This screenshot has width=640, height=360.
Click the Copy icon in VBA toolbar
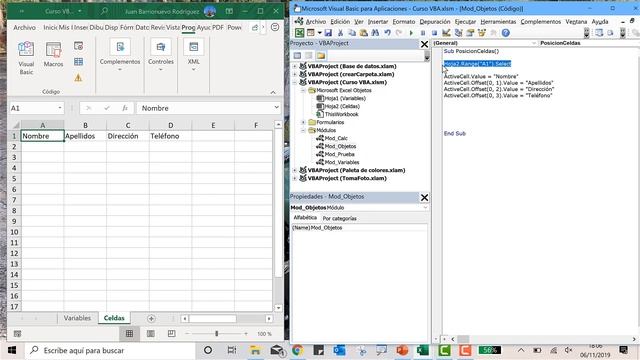point(351,33)
